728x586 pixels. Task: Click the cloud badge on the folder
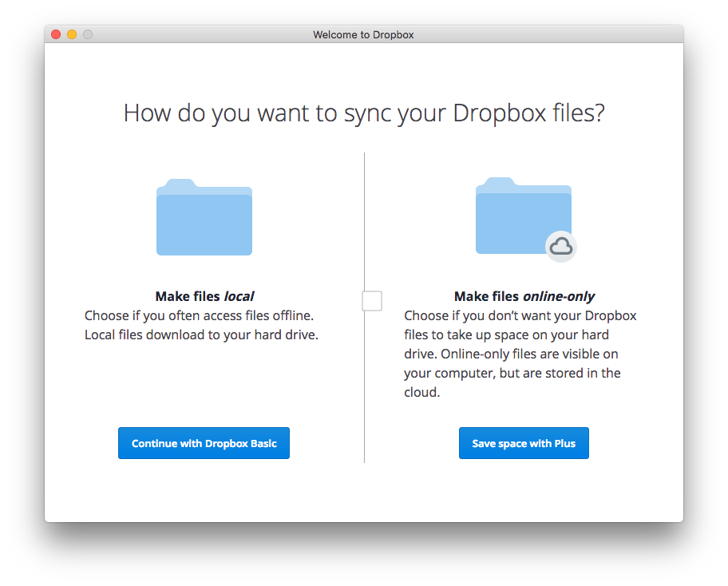click(x=561, y=247)
